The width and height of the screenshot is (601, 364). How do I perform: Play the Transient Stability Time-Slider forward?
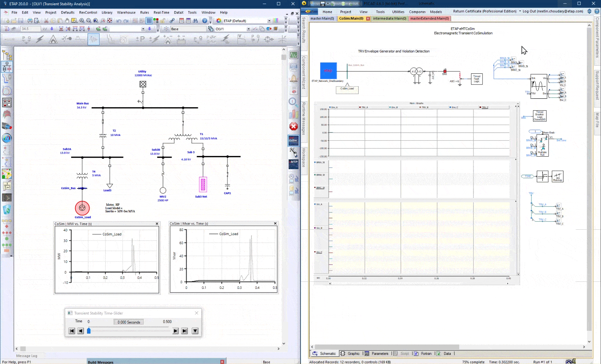175,331
